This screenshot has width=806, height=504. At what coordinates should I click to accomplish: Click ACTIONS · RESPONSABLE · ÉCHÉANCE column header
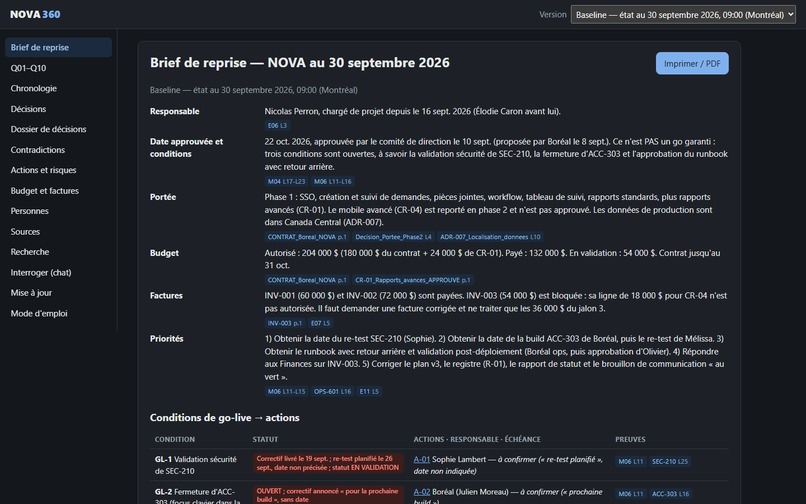click(x=477, y=439)
